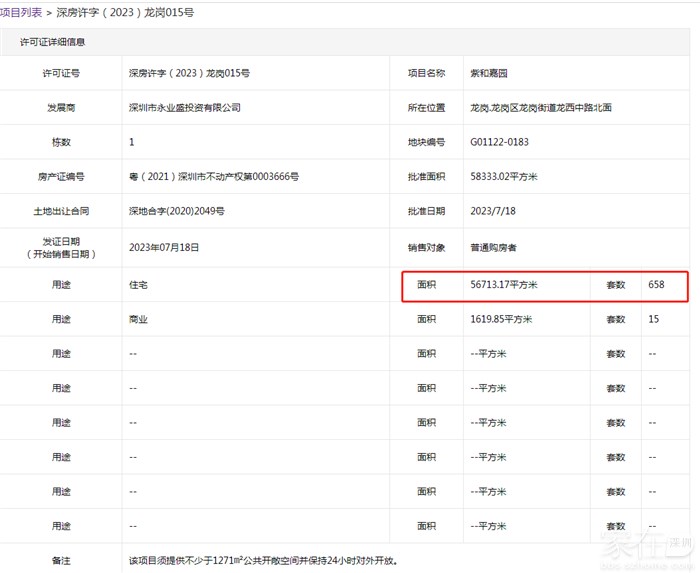Open the 项目列表 breadcrumb link

point(21,12)
